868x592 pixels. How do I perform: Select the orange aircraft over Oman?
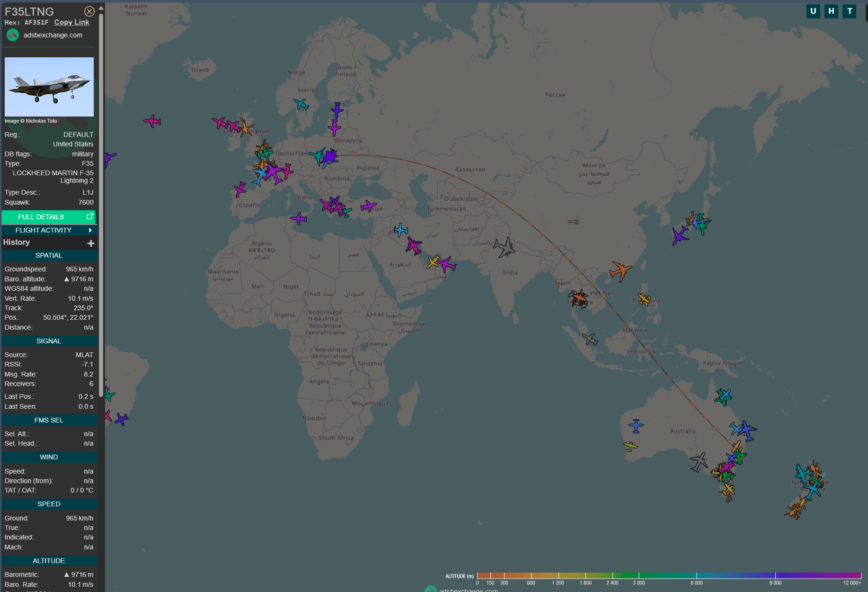pos(434,261)
